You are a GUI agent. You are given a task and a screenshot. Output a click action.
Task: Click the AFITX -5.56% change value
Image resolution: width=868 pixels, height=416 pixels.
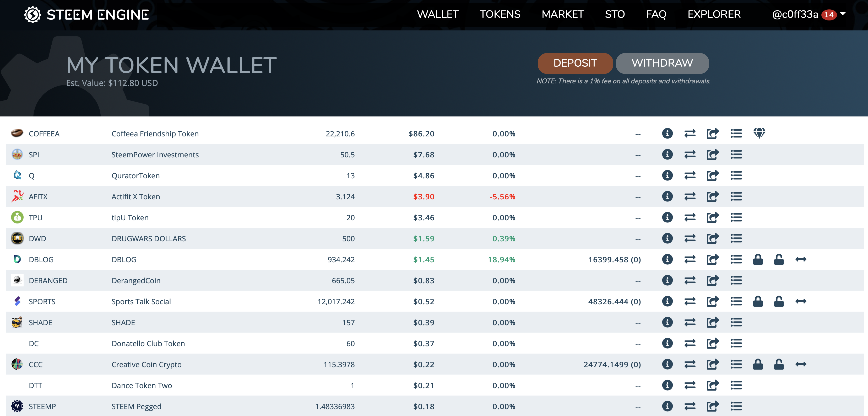tap(502, 196)
